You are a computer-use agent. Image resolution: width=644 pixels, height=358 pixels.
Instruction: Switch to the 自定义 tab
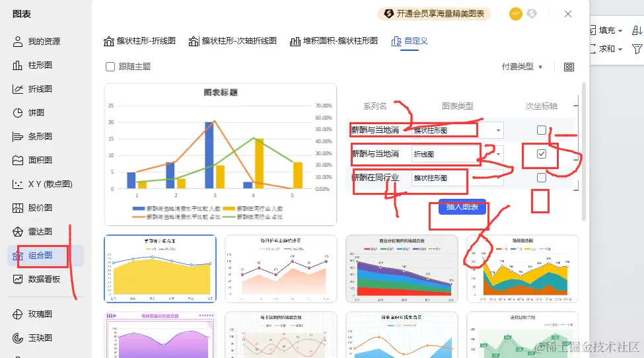(x=410, y=41)
